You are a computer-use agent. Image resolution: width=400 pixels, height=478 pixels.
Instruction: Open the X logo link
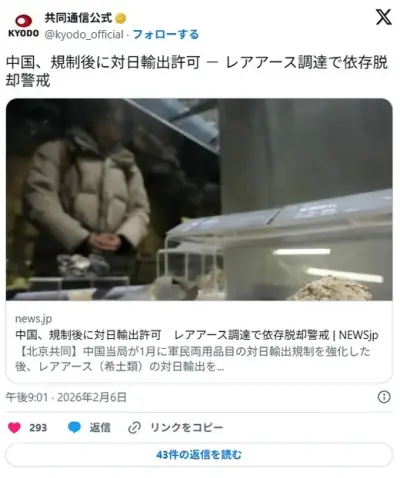383,17
